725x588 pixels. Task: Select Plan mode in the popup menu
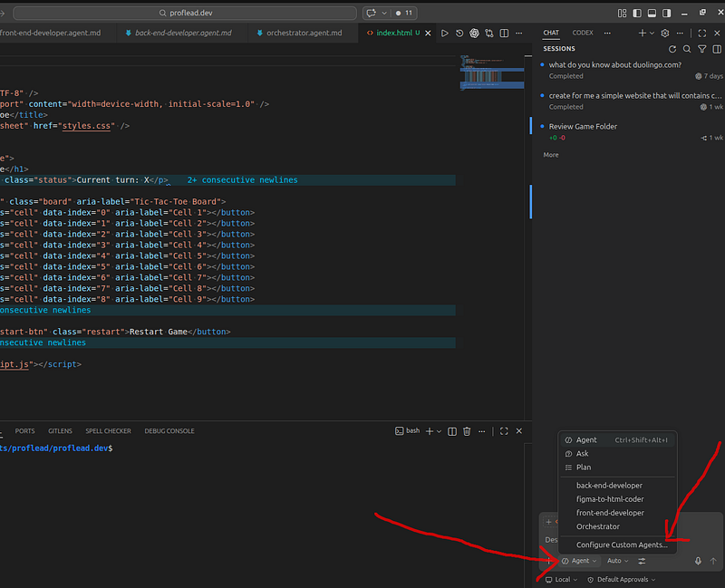[617, 468]
